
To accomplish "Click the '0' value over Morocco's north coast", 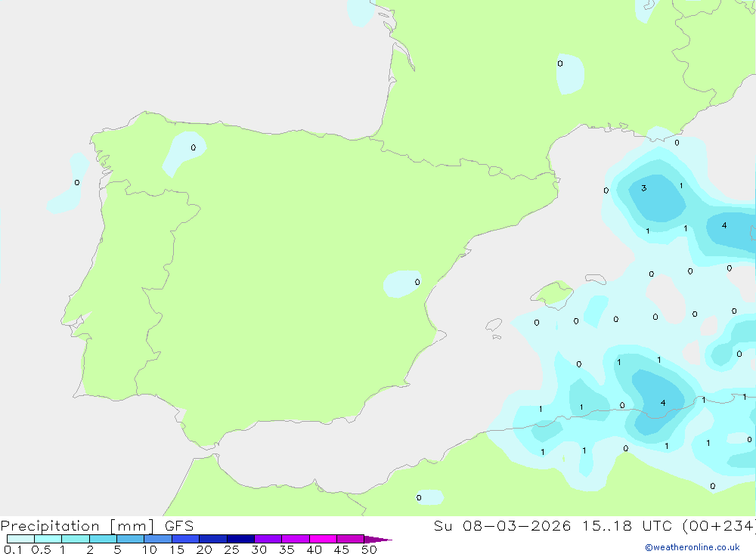I will pyautogui.click(x=419, y=497).
